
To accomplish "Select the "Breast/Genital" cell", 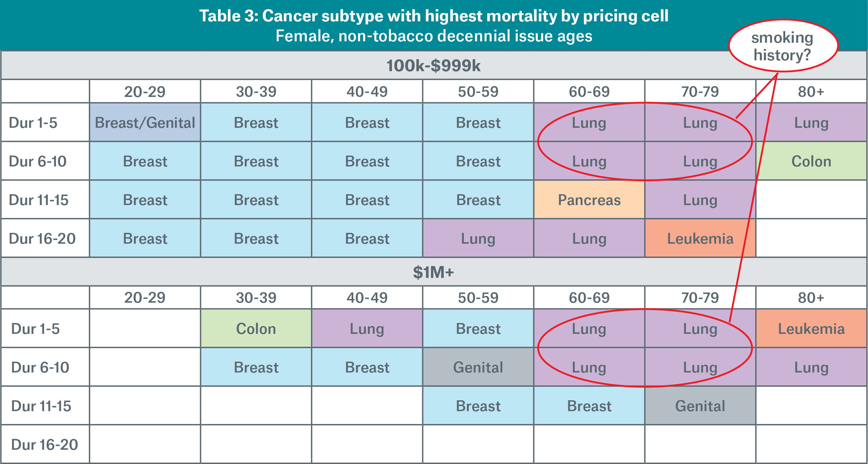I will [x=145, y=123].
